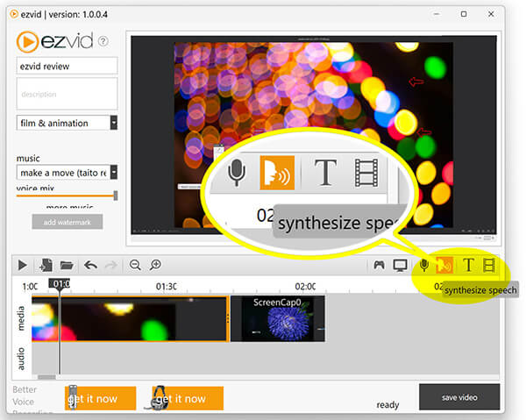526x420 pixels.
Task: Click the redo arrow icon
Action: (x=111, y=266)
